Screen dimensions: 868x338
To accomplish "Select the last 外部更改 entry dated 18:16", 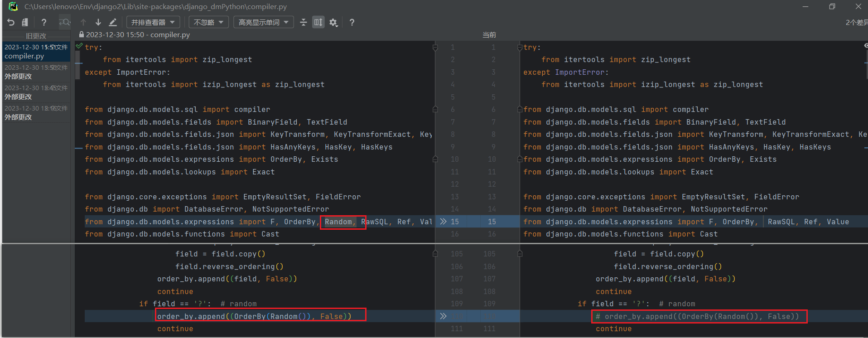I will pos(36,112).
